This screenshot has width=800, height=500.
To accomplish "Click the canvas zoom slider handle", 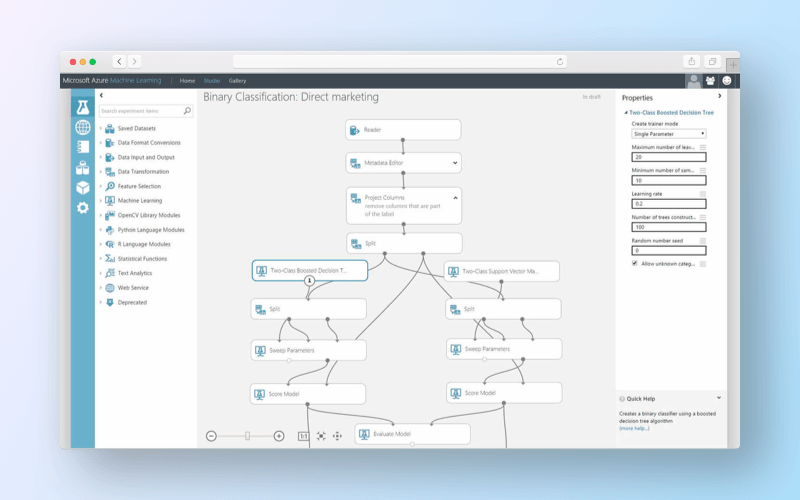I will pos(247,436).
